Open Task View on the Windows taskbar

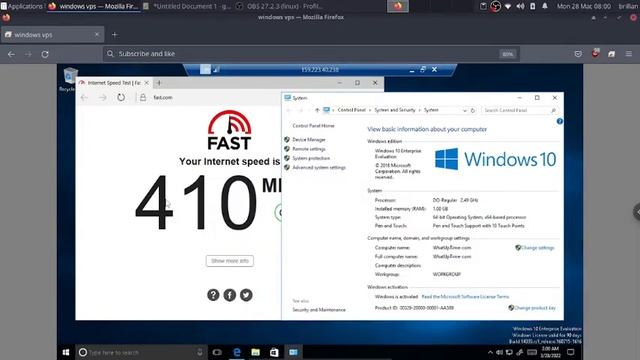[x=217, y=352]
